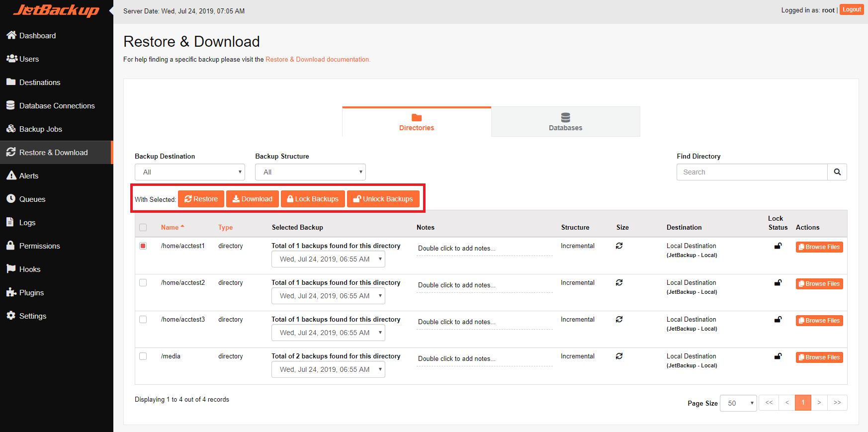The image size is (868, 432).
Task: Sort the table by Type column
Action: 225,227
